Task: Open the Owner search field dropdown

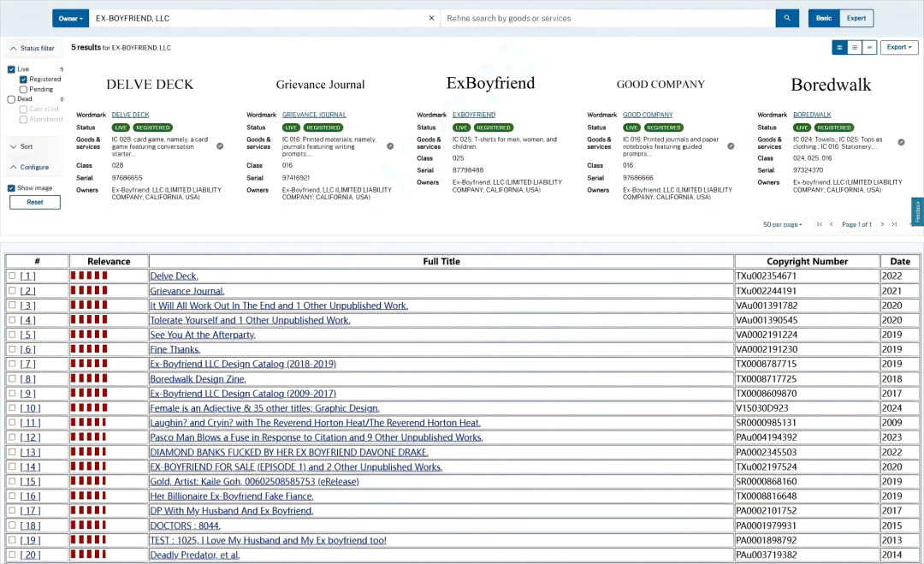Action: click(70, 18)
